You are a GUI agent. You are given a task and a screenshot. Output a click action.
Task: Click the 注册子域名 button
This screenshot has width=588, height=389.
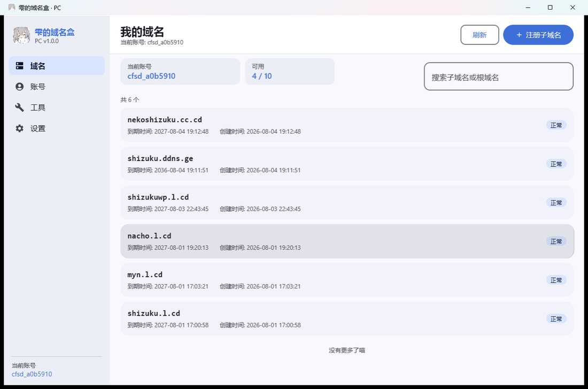tap(538, 35)
